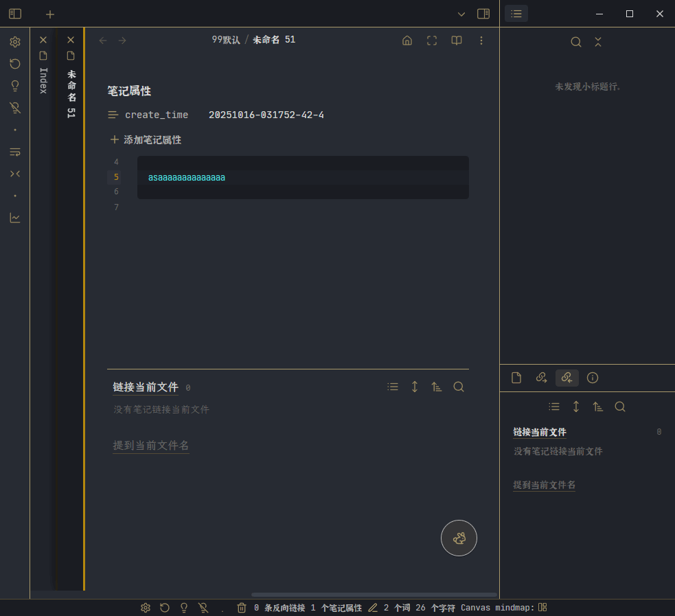
Task: Enter focus mode using the expand icon
Action: pos(432,41)
